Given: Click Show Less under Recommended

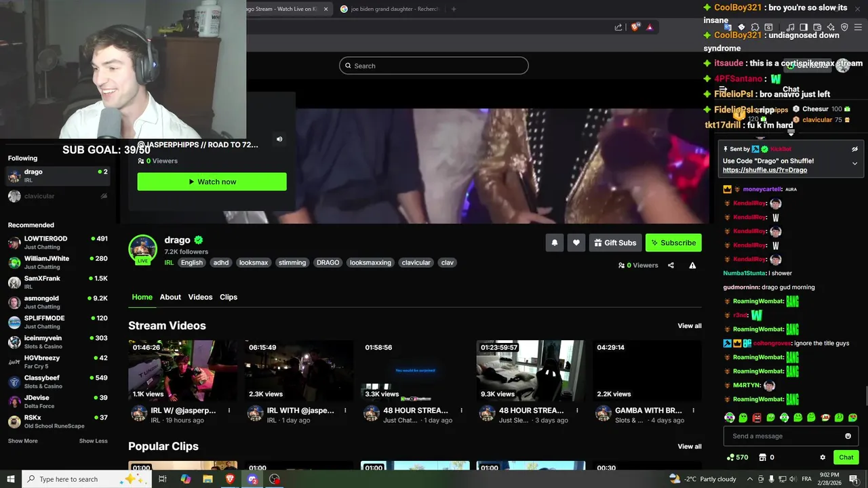Looking at the screenshot, I should click(x=93, y=441).
